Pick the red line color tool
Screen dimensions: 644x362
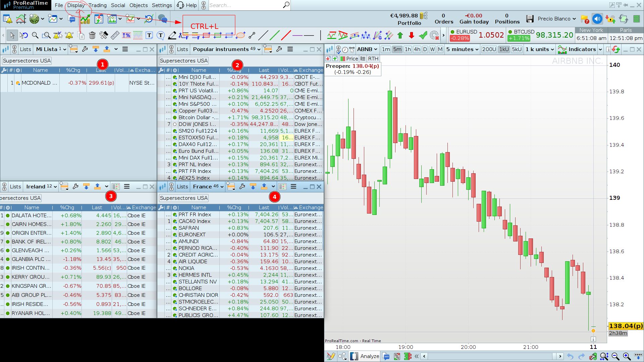tap(286, 35)
